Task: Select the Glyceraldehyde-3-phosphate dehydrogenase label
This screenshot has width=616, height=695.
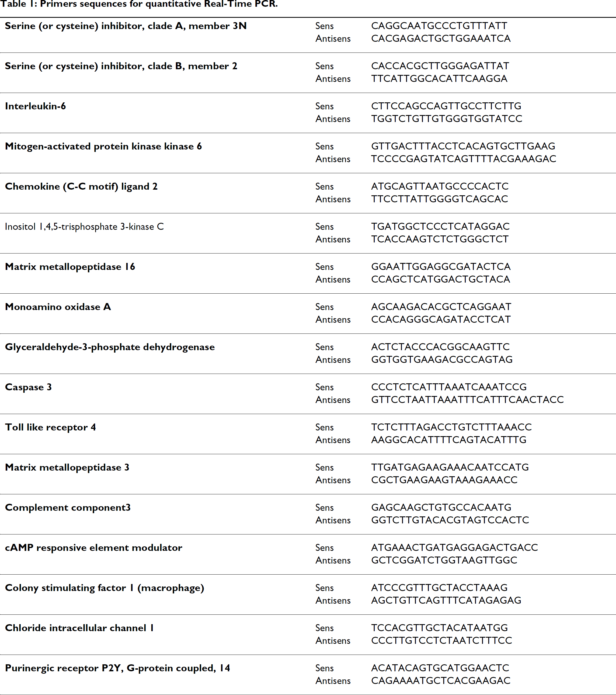Action: (110, 347)
